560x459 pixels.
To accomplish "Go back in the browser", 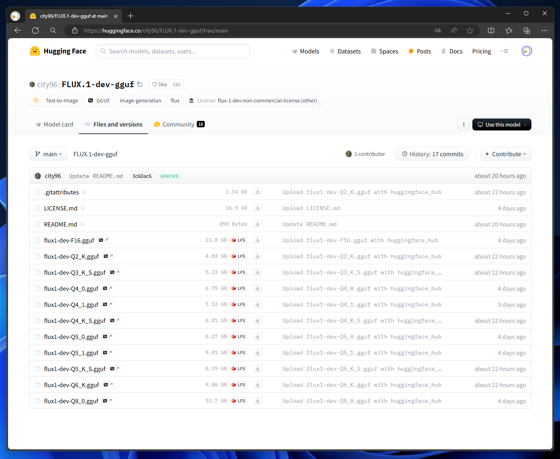I will pyautogui.click(x=17, y=31).
